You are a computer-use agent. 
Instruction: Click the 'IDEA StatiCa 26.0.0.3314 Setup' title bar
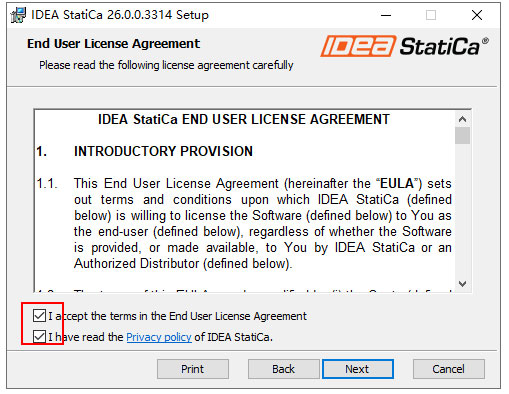click(x=120, y=15)
